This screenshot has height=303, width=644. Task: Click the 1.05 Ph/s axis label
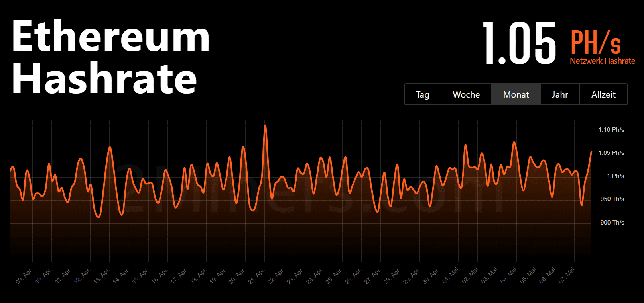(611, 153)
